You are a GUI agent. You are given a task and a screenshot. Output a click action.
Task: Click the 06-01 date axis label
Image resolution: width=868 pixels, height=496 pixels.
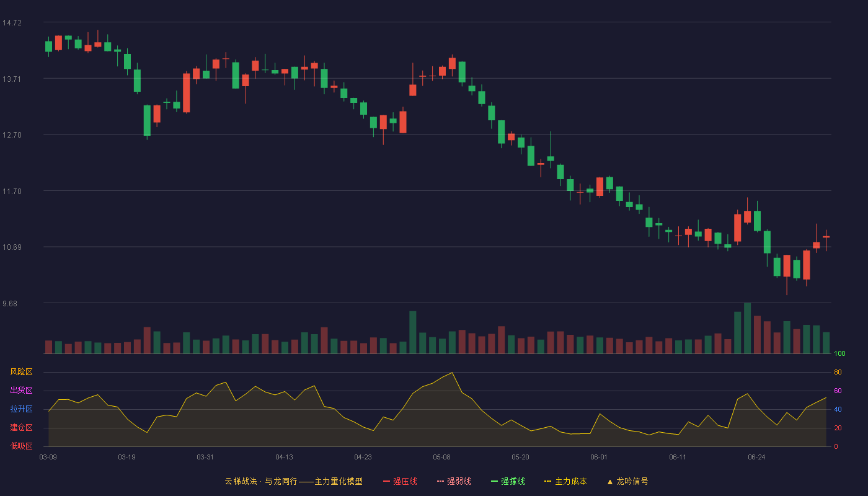599,457
